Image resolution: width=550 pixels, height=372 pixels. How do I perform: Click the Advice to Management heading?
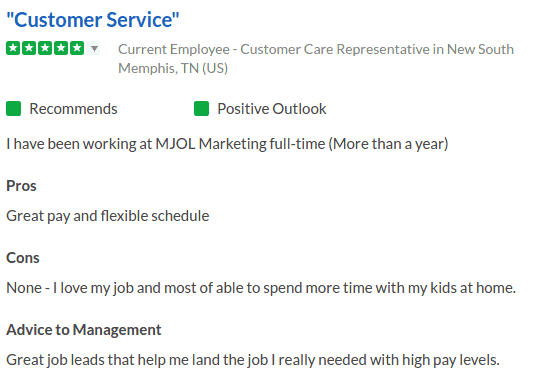coord(84,330)
